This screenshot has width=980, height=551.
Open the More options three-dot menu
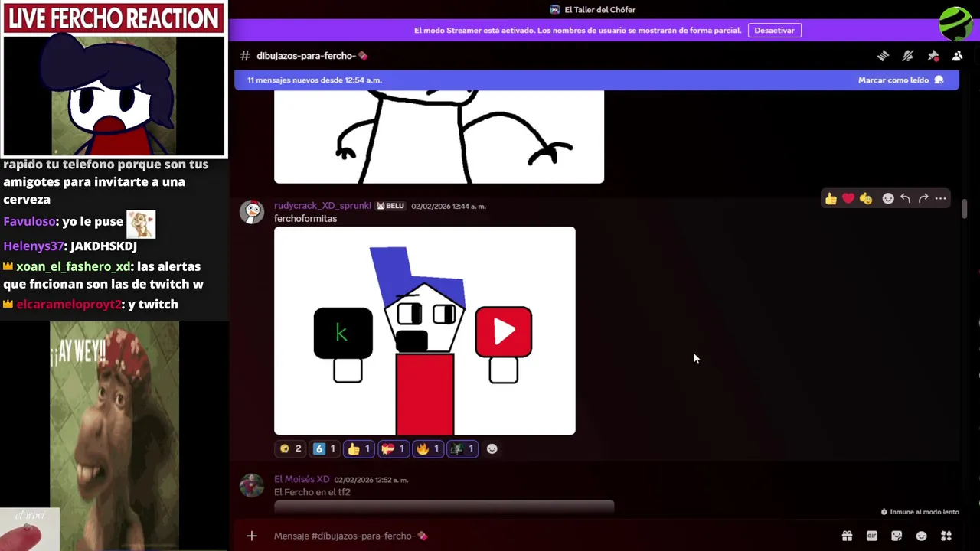click(941, 199)
